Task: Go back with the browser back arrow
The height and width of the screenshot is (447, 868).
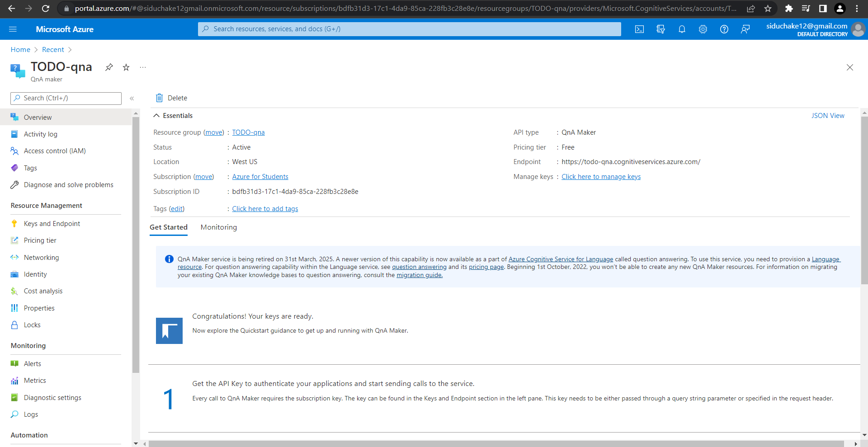Action: click(12, 9)
